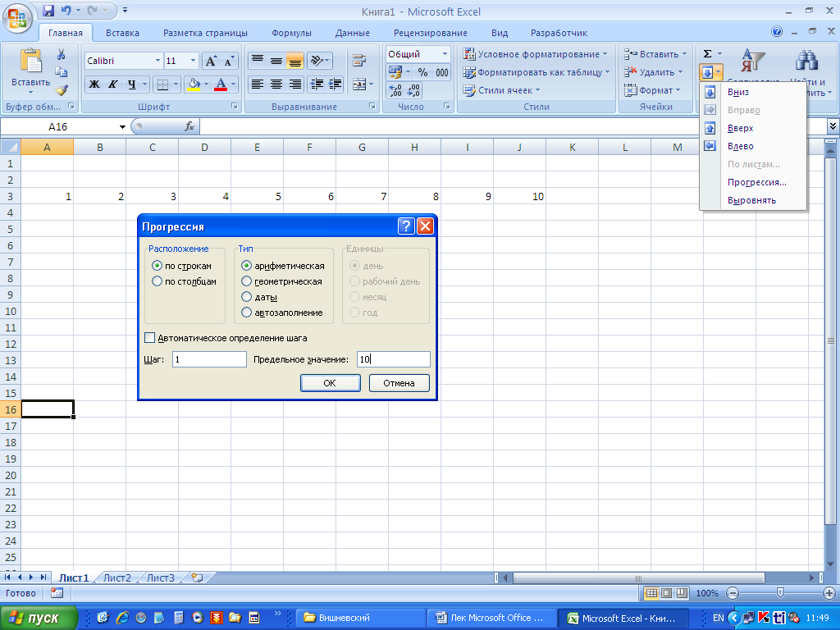Click the Sort and Filter funnel icon
The image size is (840, 630).
click(753, 61)
